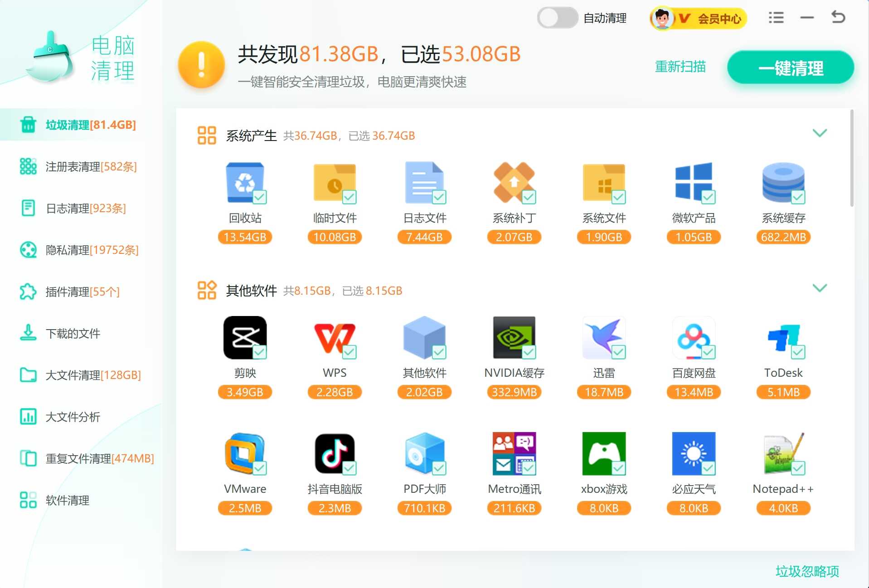Open 重复文件清理[474MB] in sidebar
Image resolution: width=869 pixels, height=588 pixels.
(x=81, y=458)
